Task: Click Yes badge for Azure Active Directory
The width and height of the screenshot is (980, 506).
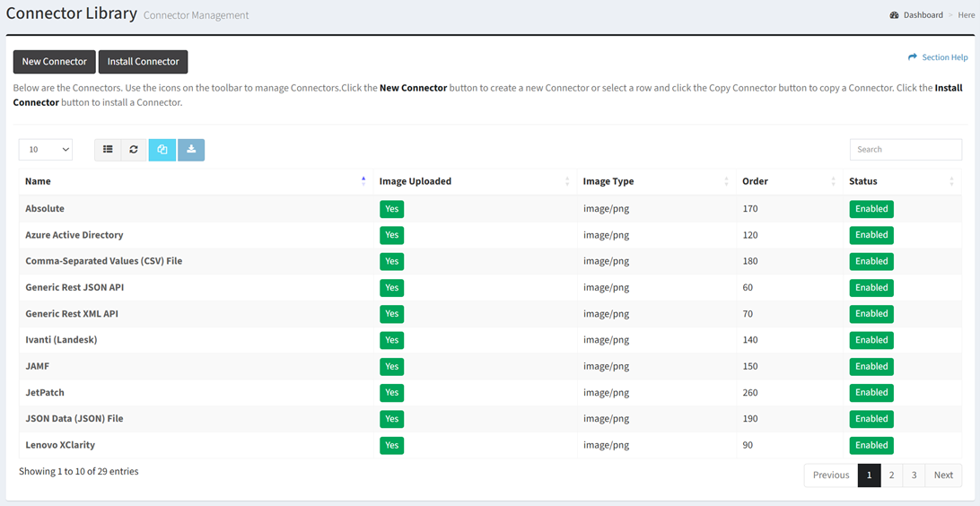Action: point(391,235)
